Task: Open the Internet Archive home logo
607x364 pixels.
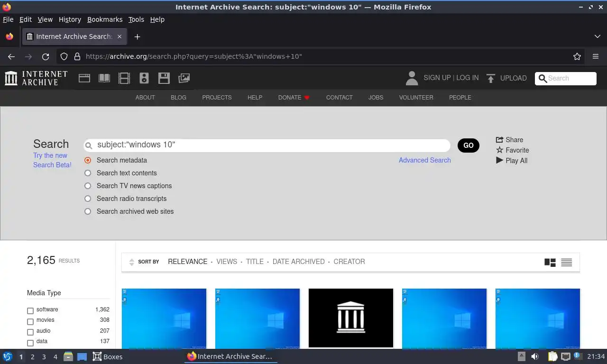Action: pyautogui.click(x=36, y=78)
